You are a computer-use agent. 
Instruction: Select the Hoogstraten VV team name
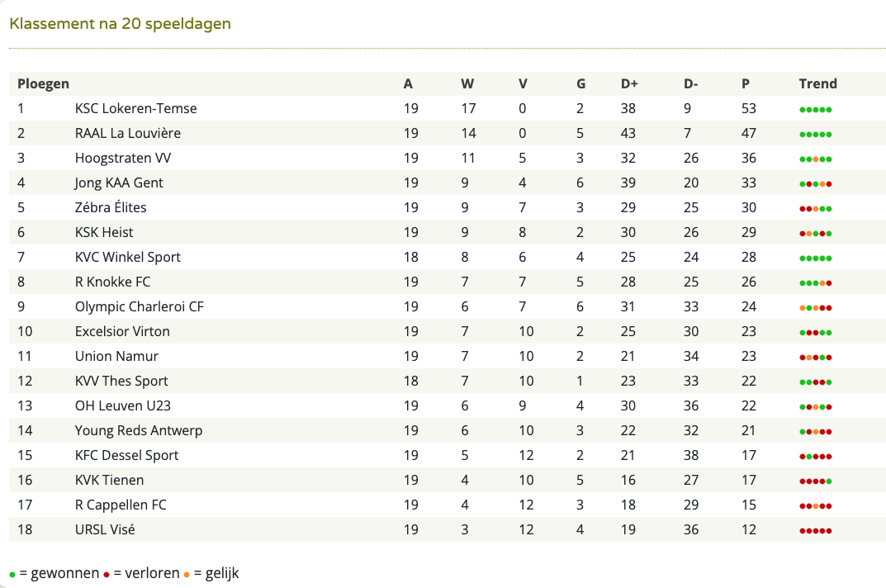[122, 158]
